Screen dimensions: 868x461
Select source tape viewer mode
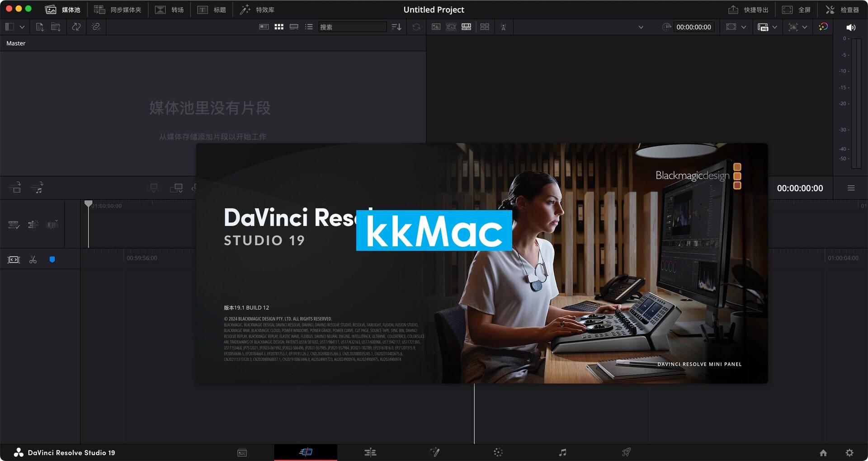(x=451, y=27)
